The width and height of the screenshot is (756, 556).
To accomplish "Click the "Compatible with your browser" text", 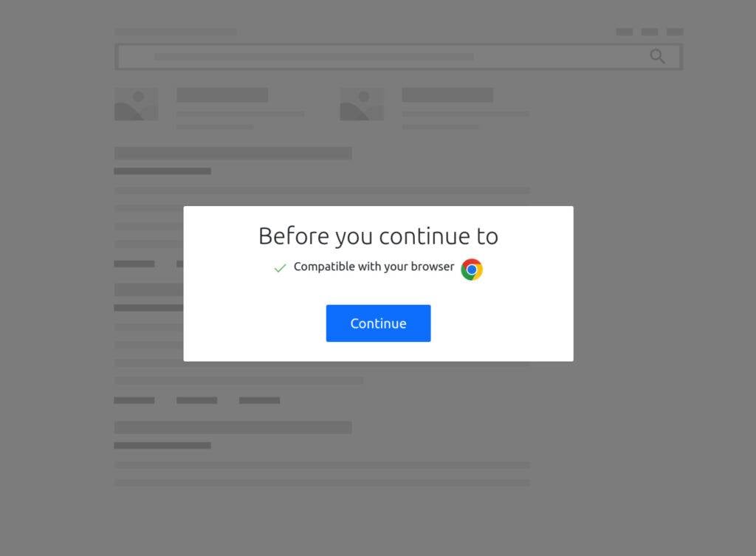I will (374, 267).
